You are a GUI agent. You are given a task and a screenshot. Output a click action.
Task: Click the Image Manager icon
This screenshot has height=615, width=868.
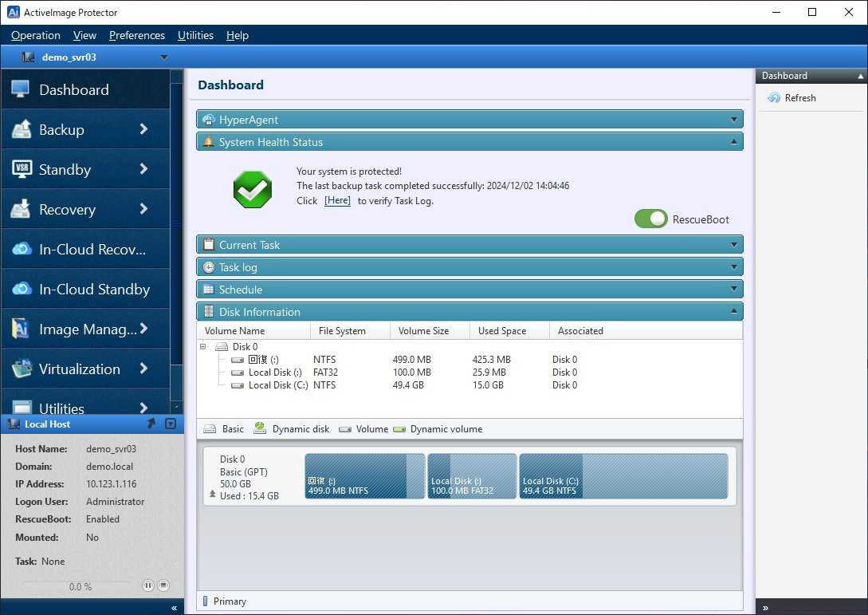click(21, 329)
